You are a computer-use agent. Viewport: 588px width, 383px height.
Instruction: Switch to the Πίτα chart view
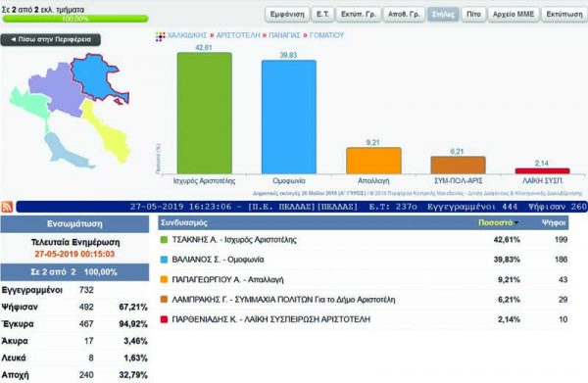coord(473,15)
